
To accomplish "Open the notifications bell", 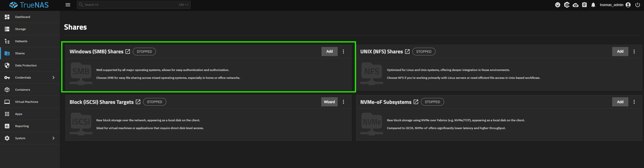I will 593,5.
